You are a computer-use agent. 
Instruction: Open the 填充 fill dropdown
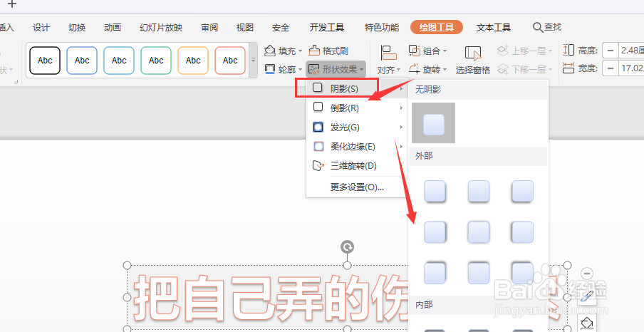(283, 51)
